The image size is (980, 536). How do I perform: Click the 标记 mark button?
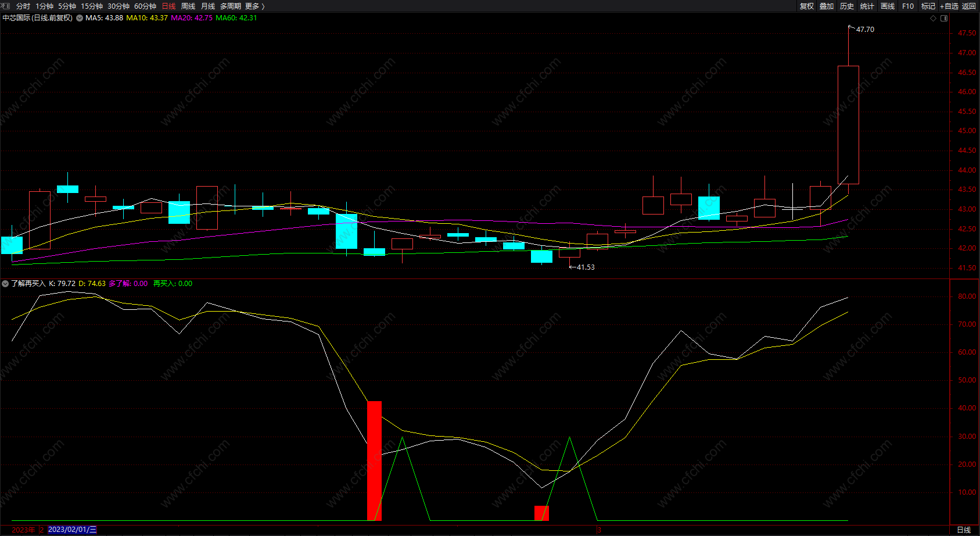[x=928, y=6]
